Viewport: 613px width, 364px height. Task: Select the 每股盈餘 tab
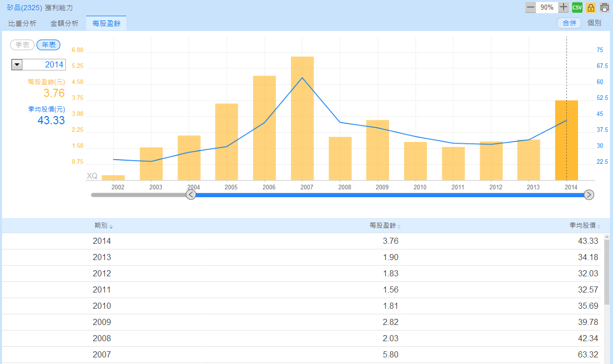[106, 23]
